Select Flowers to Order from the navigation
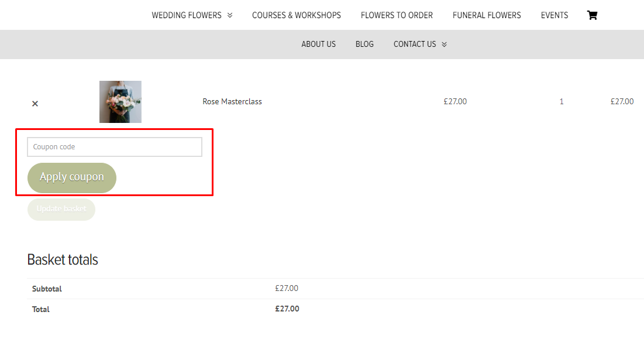The height and width of the screenshot is (339, 644). coord(397,15)
